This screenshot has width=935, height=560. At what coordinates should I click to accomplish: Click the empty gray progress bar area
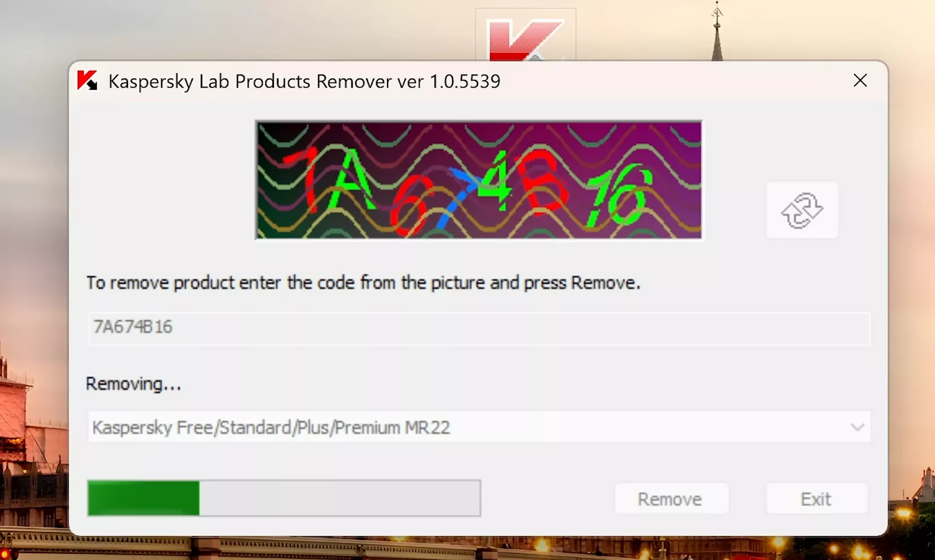pos(340,498)
